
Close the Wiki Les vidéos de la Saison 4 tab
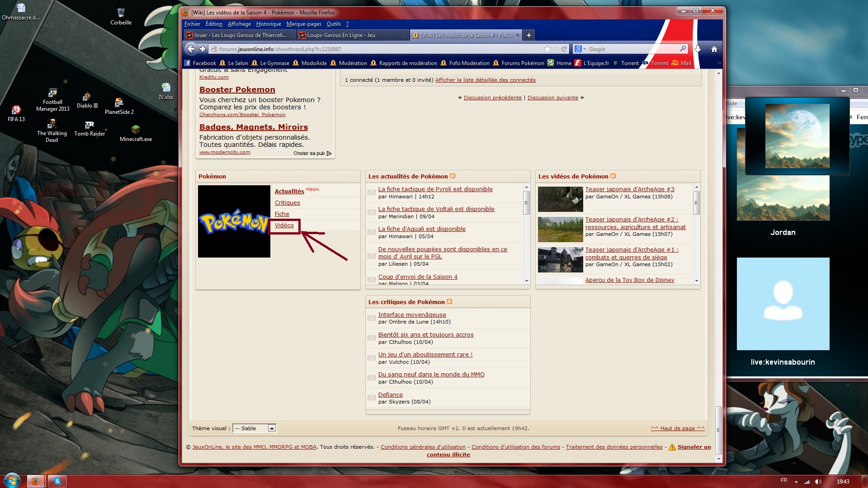pyautogui.click(x=518, y=35)
